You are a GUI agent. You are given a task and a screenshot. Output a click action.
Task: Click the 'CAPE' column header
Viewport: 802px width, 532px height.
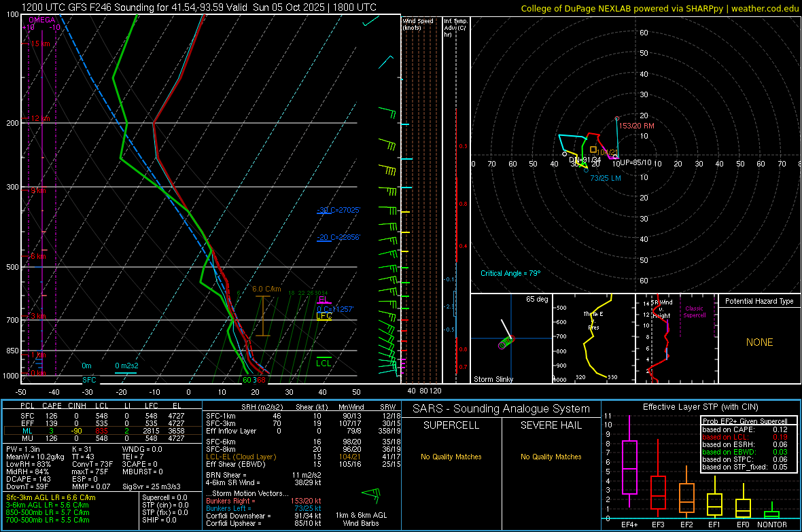52,406
